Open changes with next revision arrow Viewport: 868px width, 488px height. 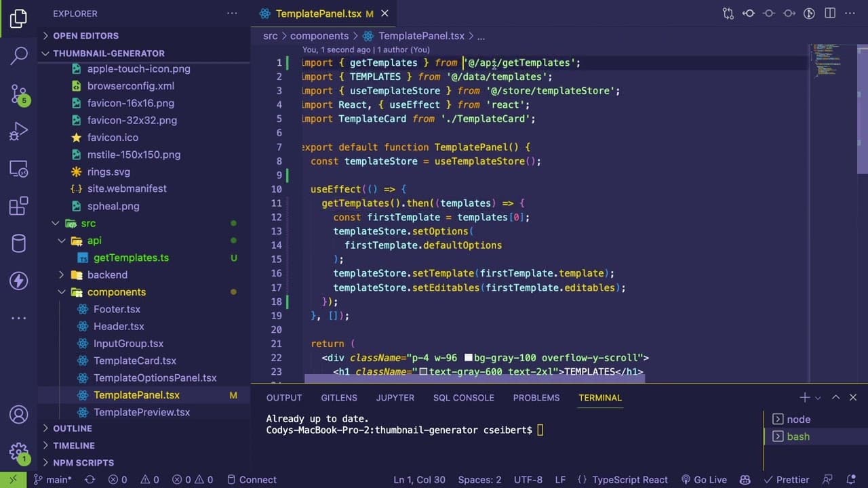(789, 14)
